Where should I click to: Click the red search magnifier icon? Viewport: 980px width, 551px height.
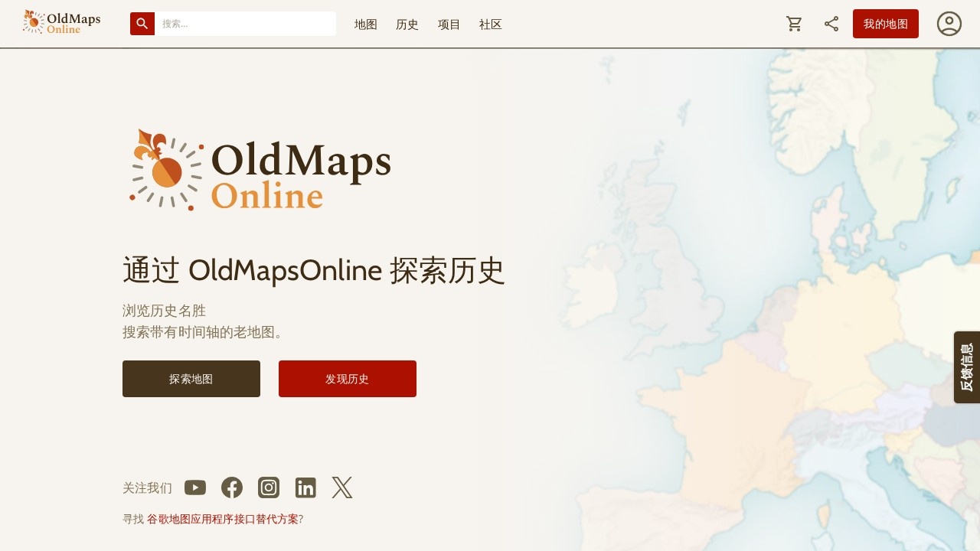click(142, 23)
